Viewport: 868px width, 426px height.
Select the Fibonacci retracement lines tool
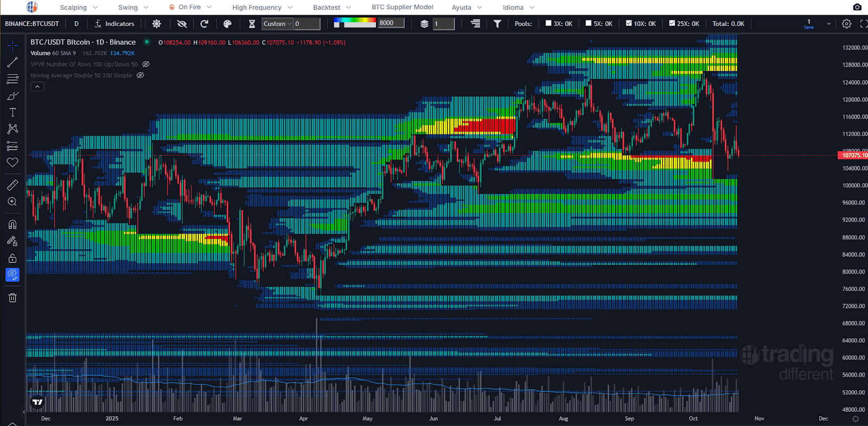click(12, 79)
